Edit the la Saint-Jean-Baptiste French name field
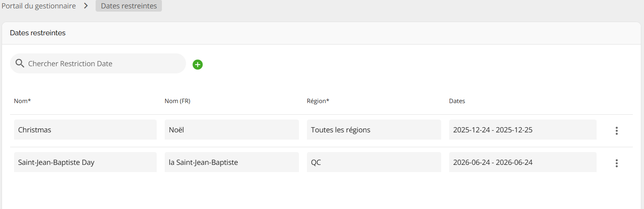 pyautogui.click(x=231, y=162)
